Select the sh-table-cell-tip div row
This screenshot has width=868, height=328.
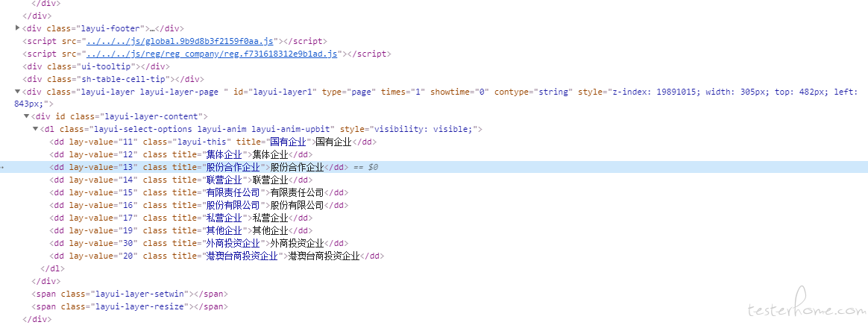(x=113, y=79)
